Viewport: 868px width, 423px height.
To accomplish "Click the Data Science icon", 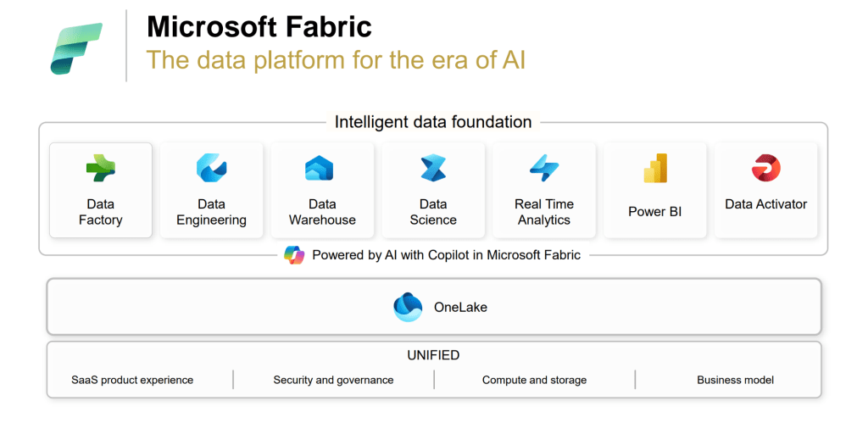I will pos(433,168).
